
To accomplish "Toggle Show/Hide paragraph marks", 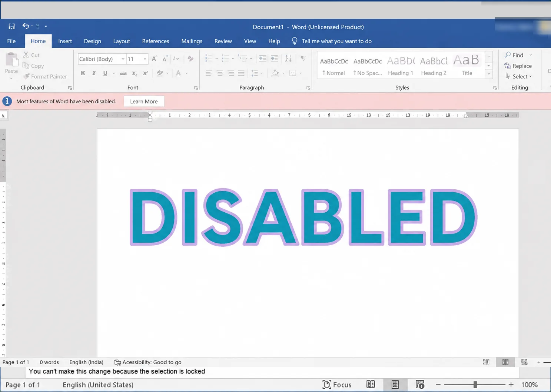I will coord(303,58).
